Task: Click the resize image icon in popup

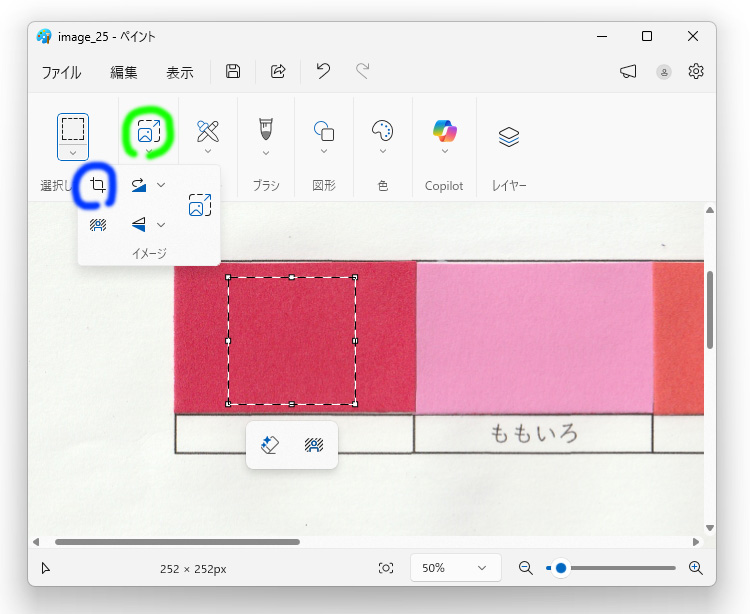Action: coord(199,205)
